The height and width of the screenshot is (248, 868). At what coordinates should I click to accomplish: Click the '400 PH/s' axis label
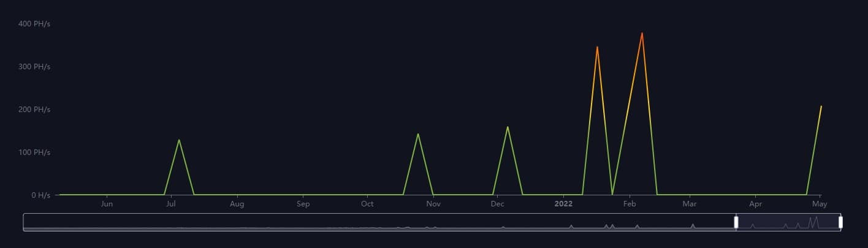click(x=34, y=23)
